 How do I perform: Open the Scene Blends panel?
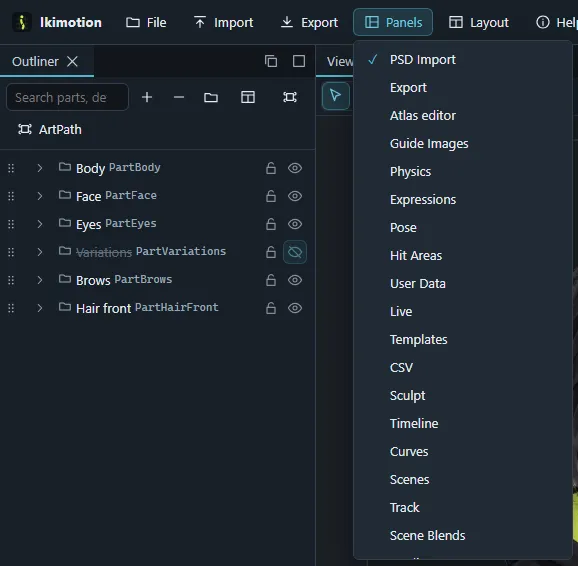click(x=463, y=535)
